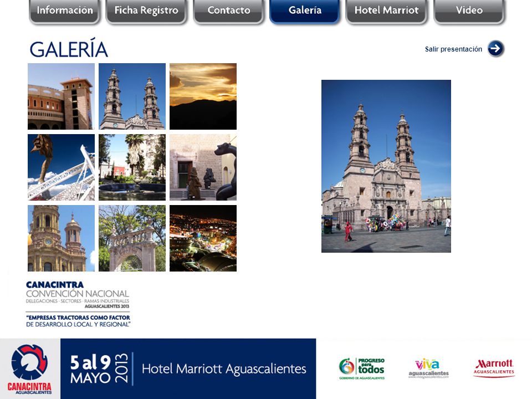Select the Contacto tab
The height and width of the screenshot is (399, 532).
click(x=229, y=12)
